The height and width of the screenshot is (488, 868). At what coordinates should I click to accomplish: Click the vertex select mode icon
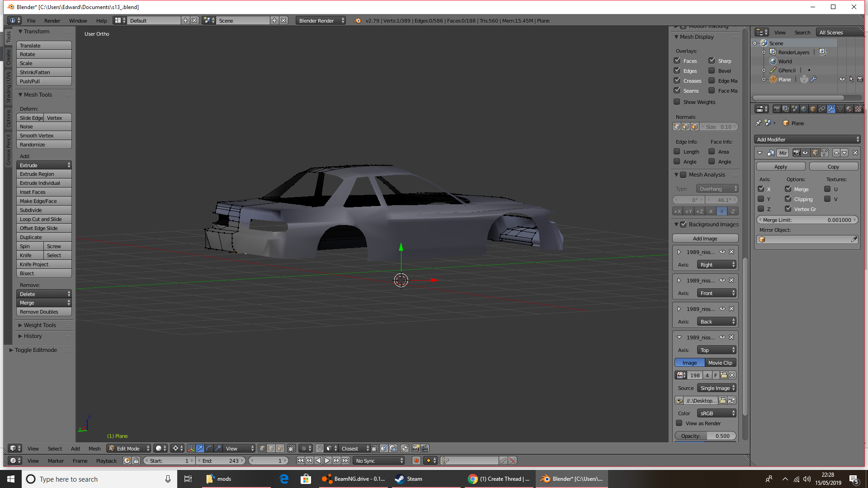coord(262,448)
